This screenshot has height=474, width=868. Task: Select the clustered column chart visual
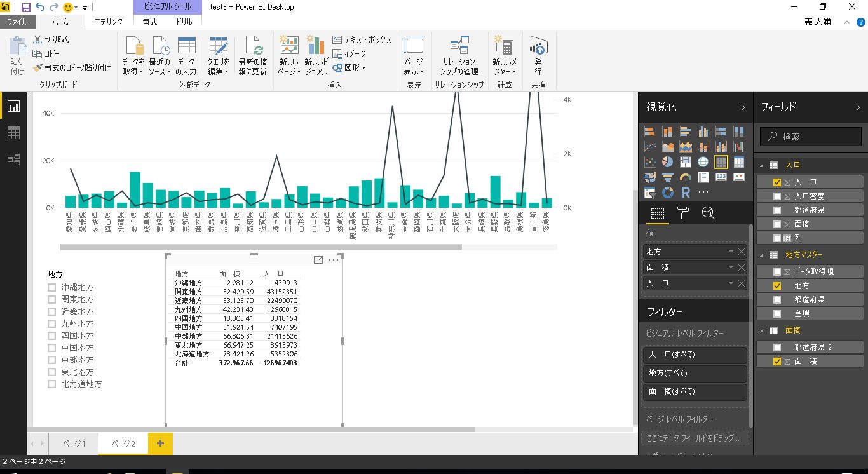click(x=703, y=132)
